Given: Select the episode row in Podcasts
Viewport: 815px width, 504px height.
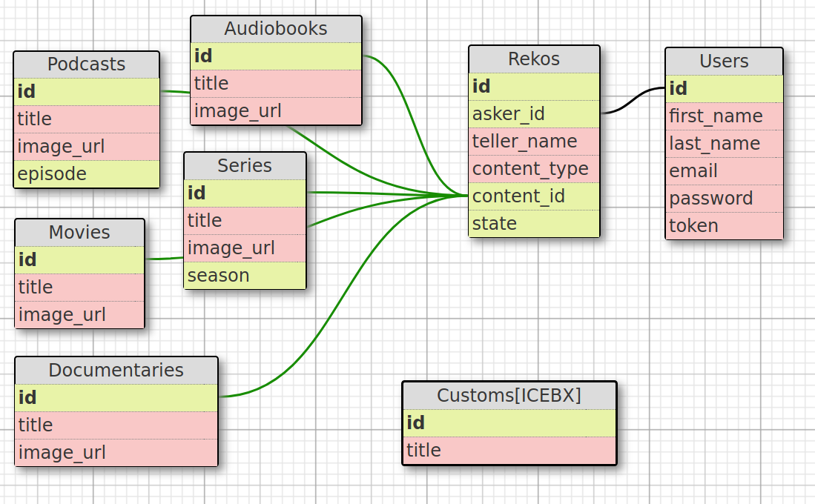Looking at the screenshot, I should 86,173.
